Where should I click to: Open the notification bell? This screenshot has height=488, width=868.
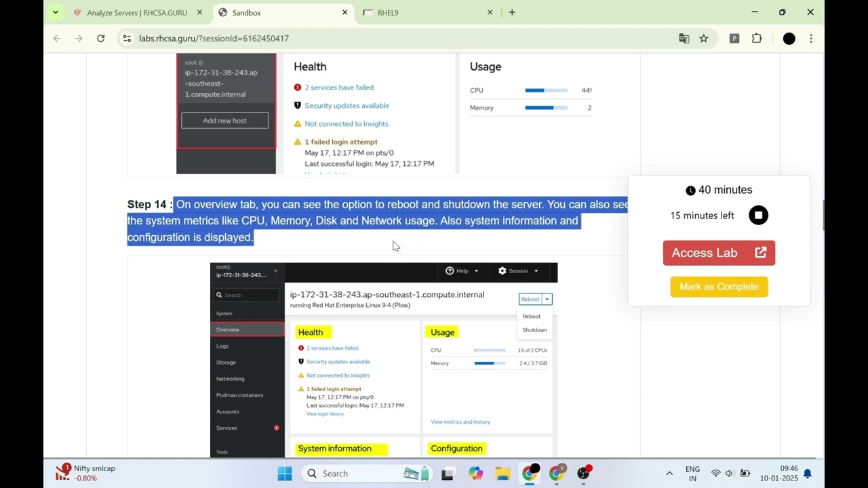click(808, 474)
